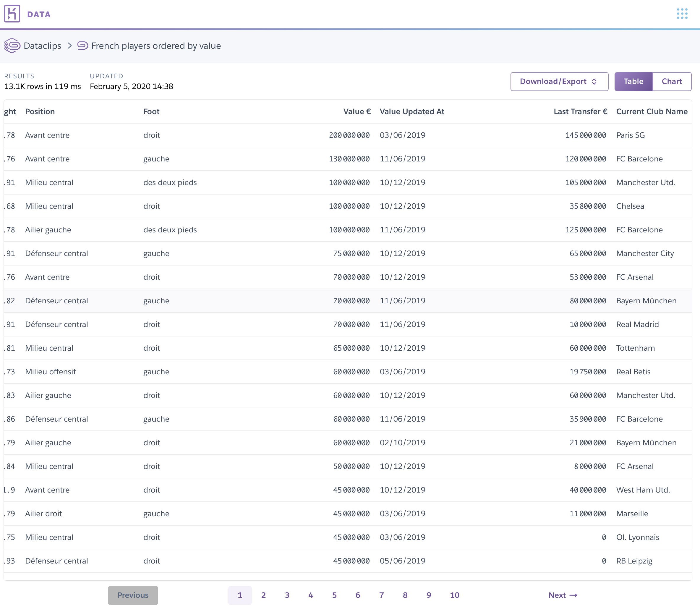700x612 pixels.
Task: Click the Previous page button
Action: pos(133,595)
